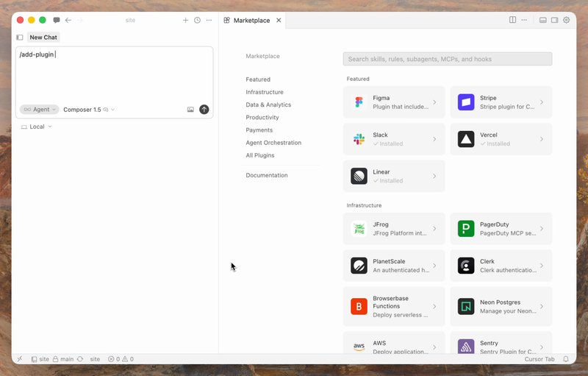The width and height of the screenshot is (588, 376).
Task: Click the Browserbase Functions logo
Action: click(359, 307)
